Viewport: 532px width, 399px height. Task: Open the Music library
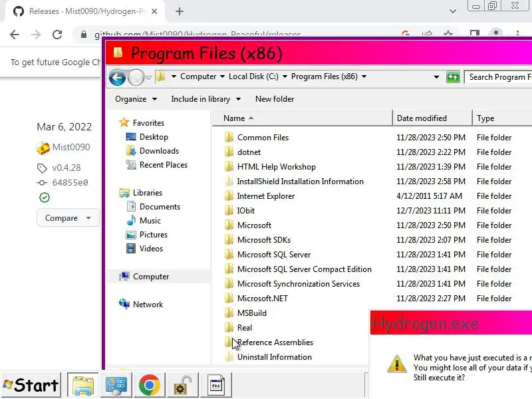[x=150, y=221]
